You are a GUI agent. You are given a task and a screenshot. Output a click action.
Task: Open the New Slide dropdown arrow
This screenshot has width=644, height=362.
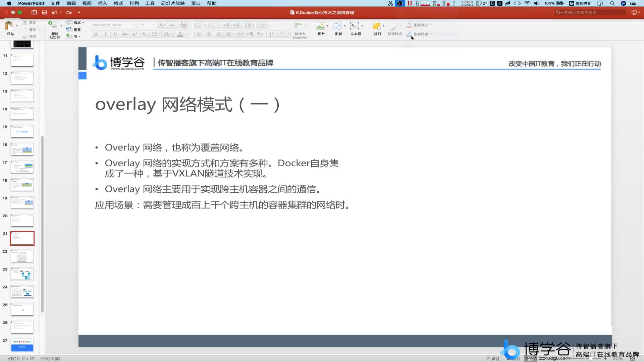61,26
